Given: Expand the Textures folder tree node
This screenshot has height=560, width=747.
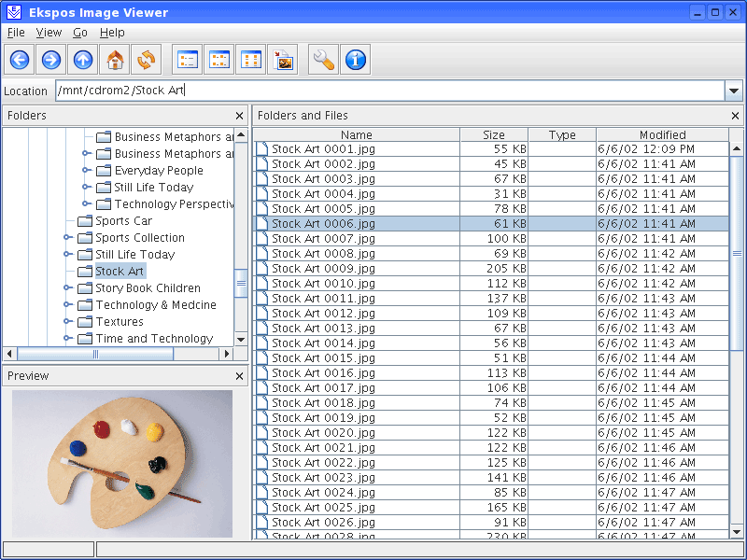Looking at the screenshot, I should point(67,322).
